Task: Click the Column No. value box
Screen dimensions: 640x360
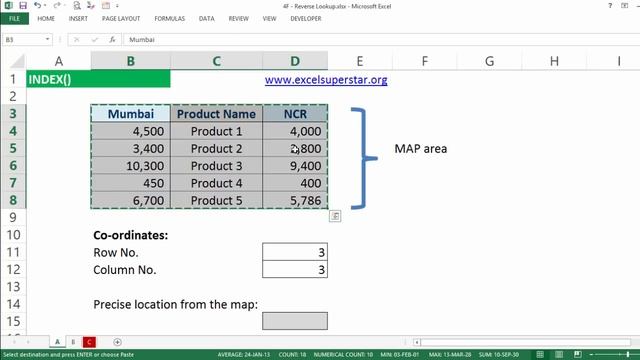Action: click(295, 269)
